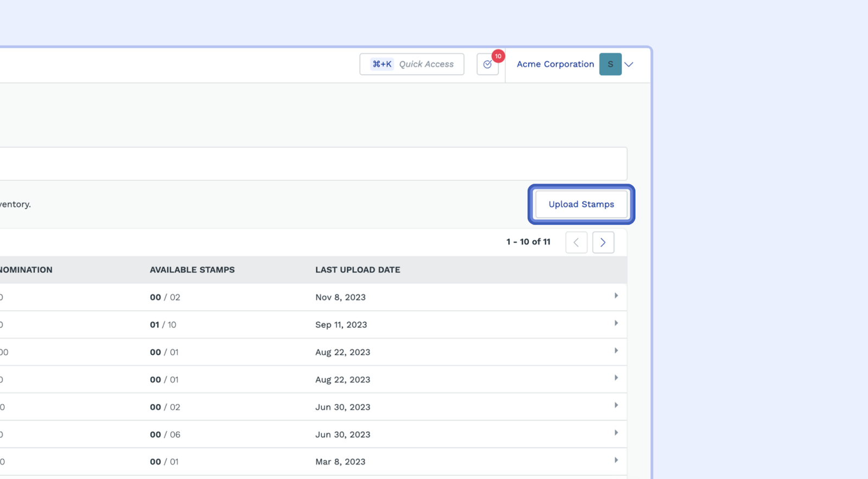868x479 pixels.
Task: Click the red 10 notification badge
Action: pos(498,56)
